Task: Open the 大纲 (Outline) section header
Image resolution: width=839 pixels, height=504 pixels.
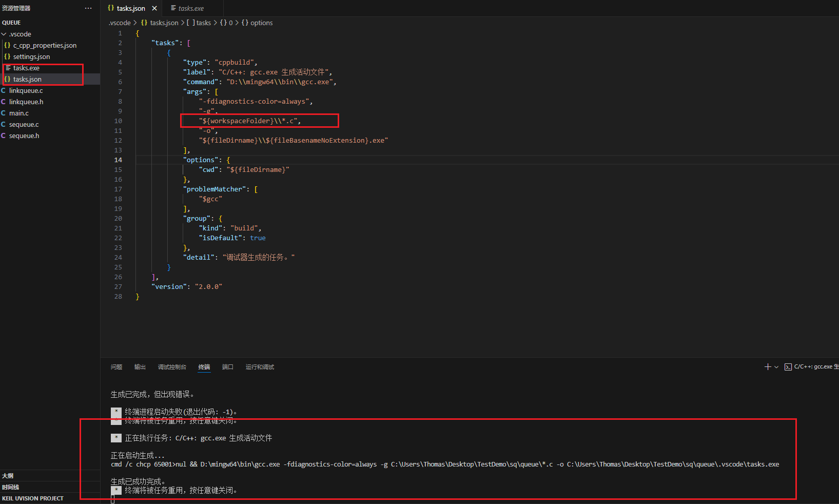Action: pyautogui.click(x=7, y=475)
